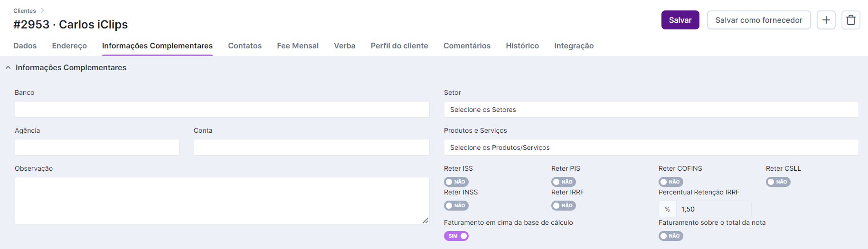Click Salvar como fornecedor button
The height and width of the screenshot is (249, 868).
pyautogui.click(x=758, y=20)
